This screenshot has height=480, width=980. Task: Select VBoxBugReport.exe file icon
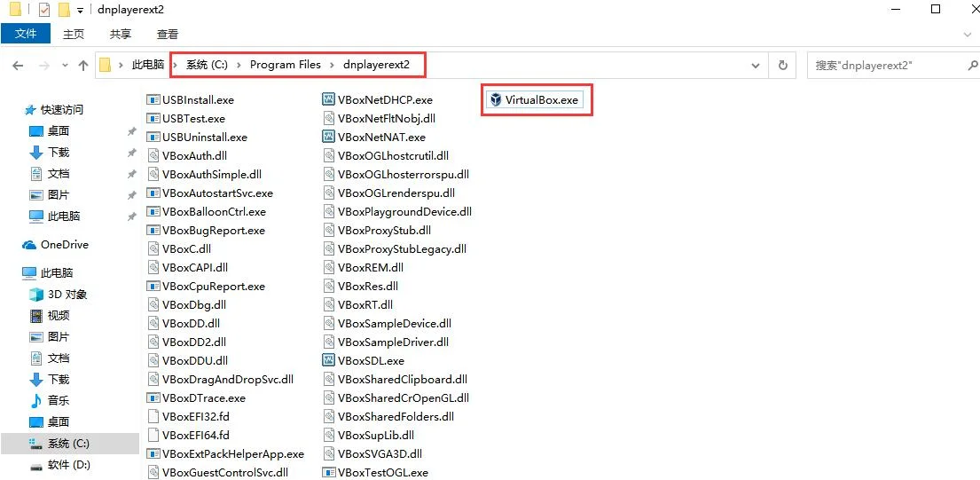153,230
